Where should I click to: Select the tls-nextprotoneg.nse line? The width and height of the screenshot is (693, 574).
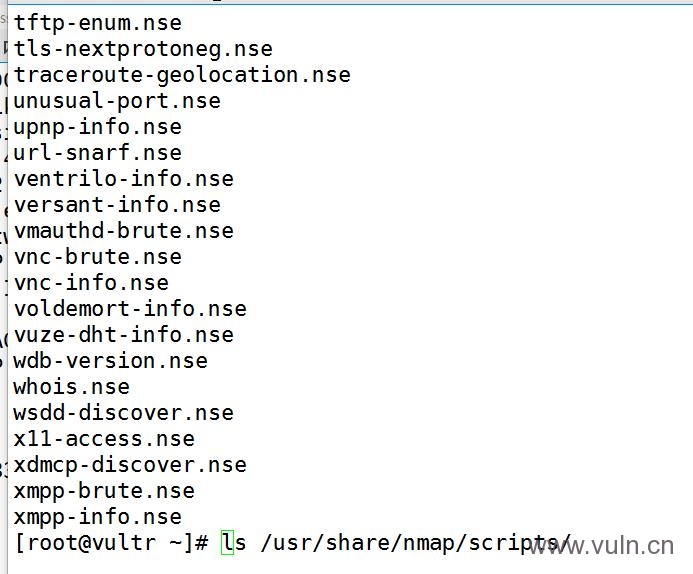143,49
